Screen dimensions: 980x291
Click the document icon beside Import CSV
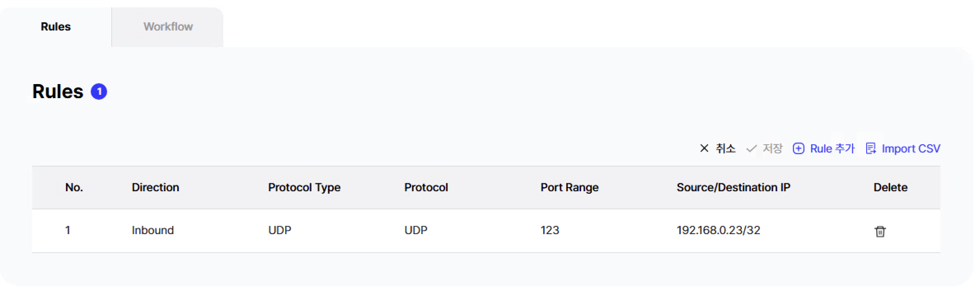tap(870, 149)
